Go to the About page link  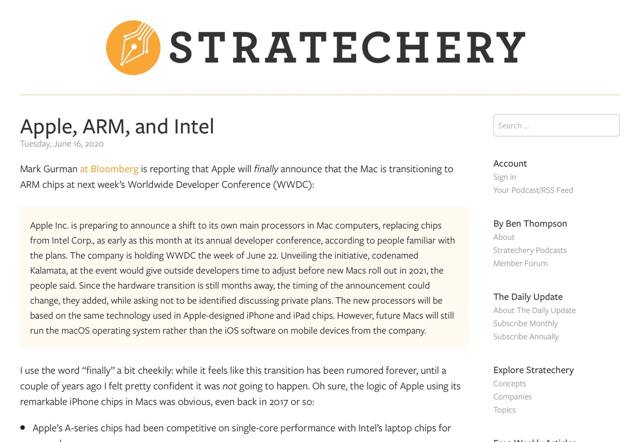(x=504, y=237)
